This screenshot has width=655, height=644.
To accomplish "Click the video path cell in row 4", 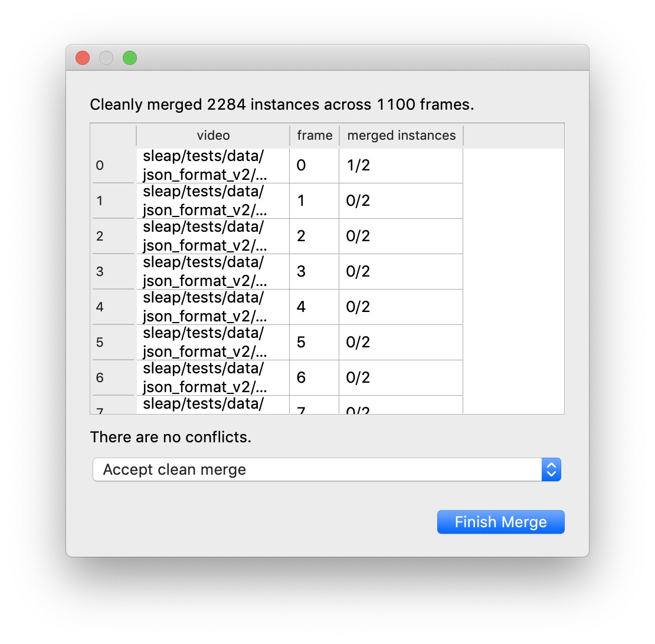I will click(212, 307).
